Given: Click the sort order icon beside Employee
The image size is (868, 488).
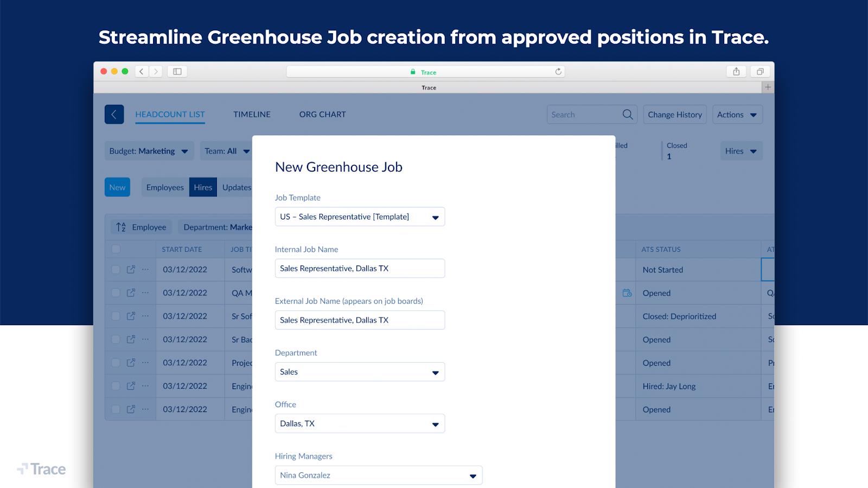Looking at the screenshot, I should pos(121,227).
